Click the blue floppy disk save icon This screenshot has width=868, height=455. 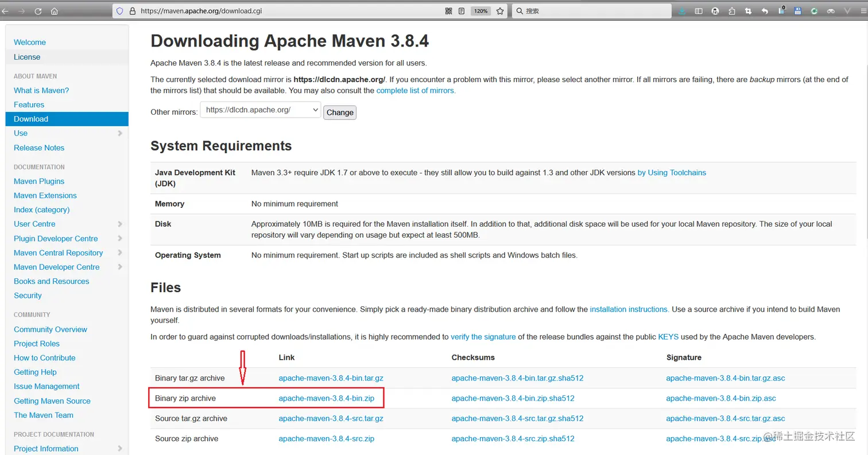pos(797,11)
